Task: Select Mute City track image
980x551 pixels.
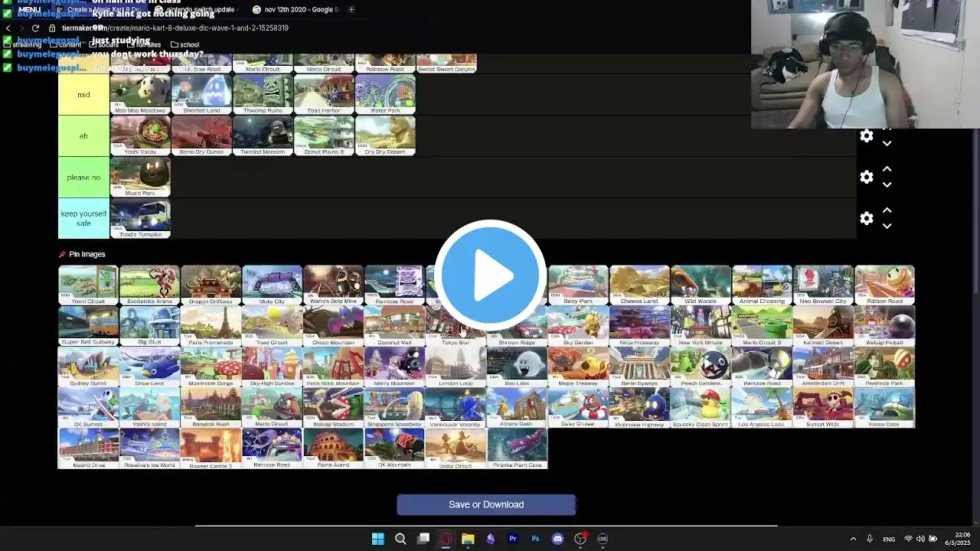Action: pos(272,285)
